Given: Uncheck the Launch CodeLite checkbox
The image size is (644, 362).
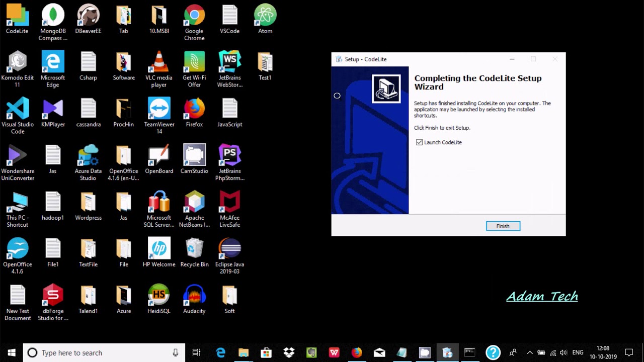Looking at the screenshot, I should tap(419, 142).
